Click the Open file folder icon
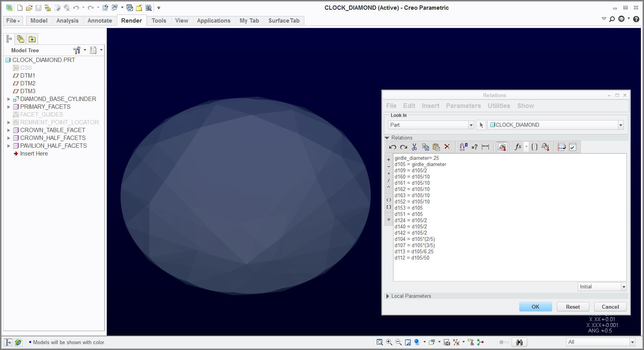The image size is (644, 350). (x=29, y=8)
